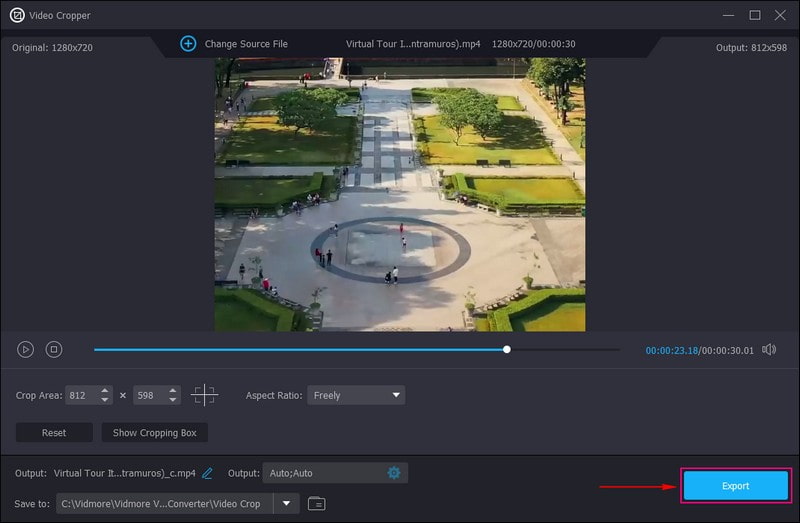The width and height of the screenshot is (800, 523).
Task: Click the crop width field showing 812
Action: pyautogui.click(x=82, y=395)
